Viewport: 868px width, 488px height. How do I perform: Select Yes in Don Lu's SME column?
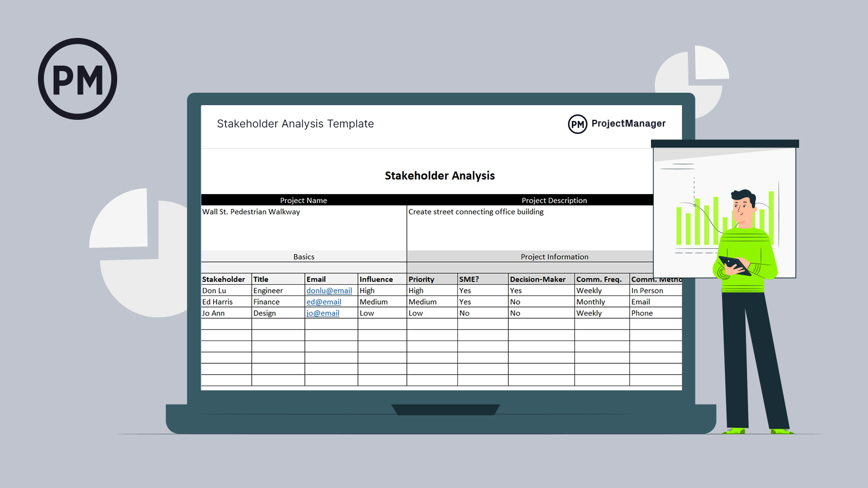coord(465,290)
